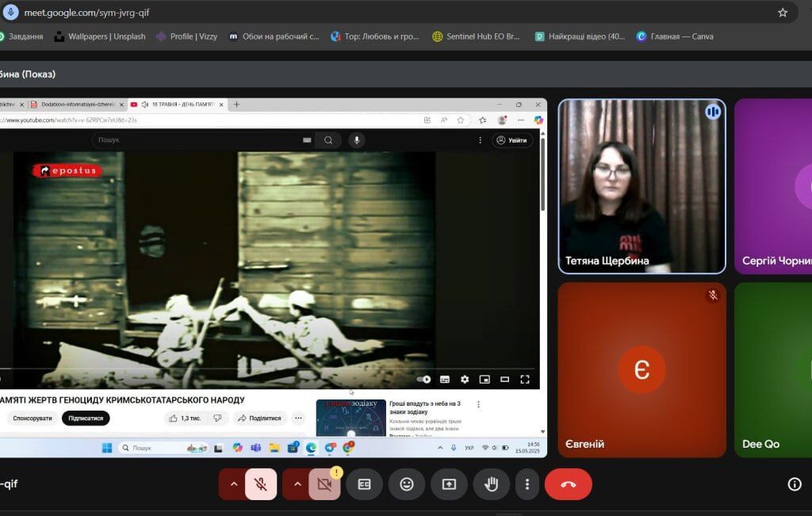The width and height of the screenshot is (812, 516).
Task: Click the Edge read aloud icon
Action: pyautogui.click(x=444, y=120)
